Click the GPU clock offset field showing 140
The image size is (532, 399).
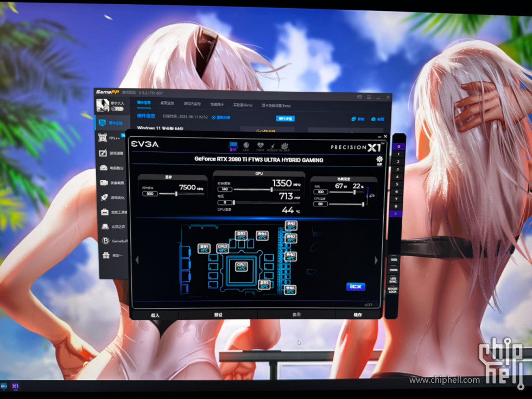click(x=225, y=189)
